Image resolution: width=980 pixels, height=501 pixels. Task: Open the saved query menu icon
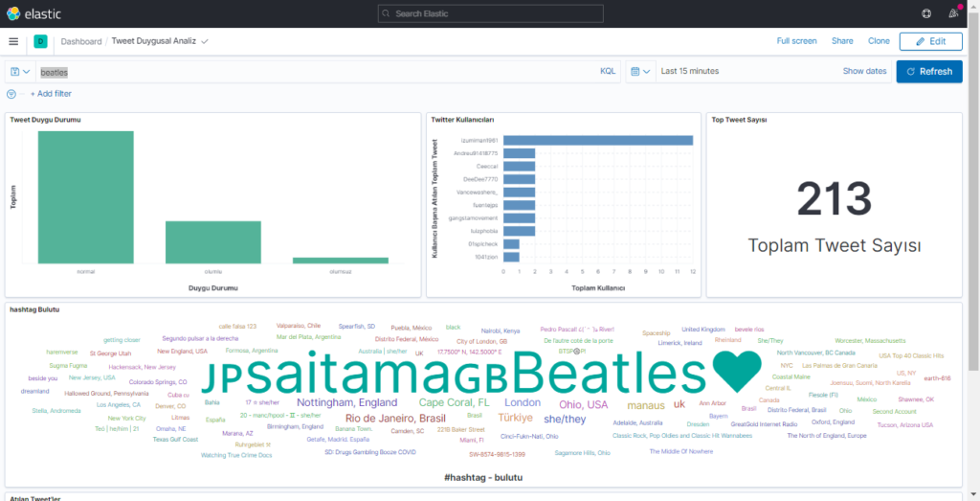[20, 71]
